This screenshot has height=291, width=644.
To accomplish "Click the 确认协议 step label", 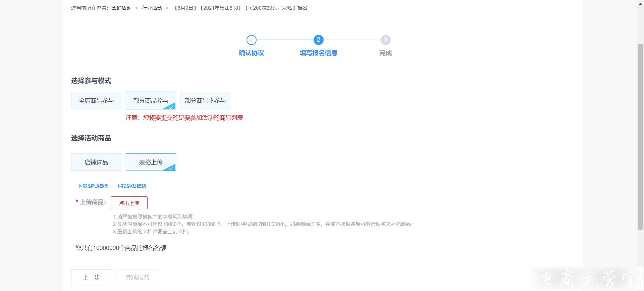I will coord(251,53).
